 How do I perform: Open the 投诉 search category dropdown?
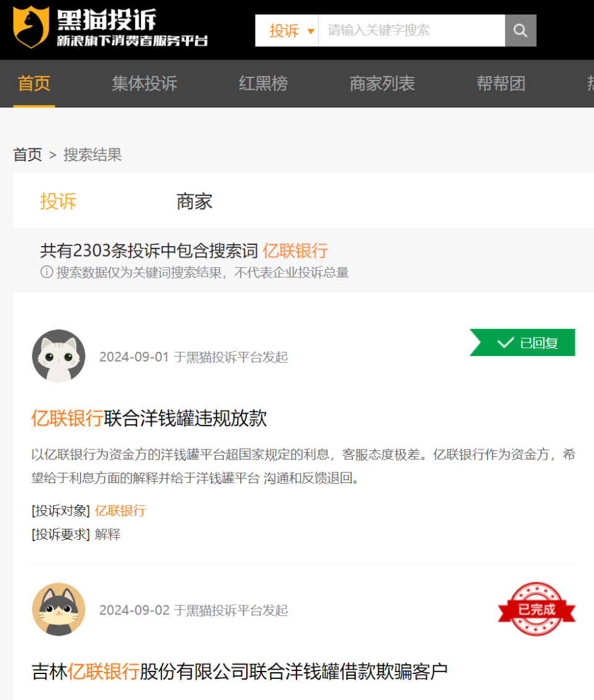point(289,30)
